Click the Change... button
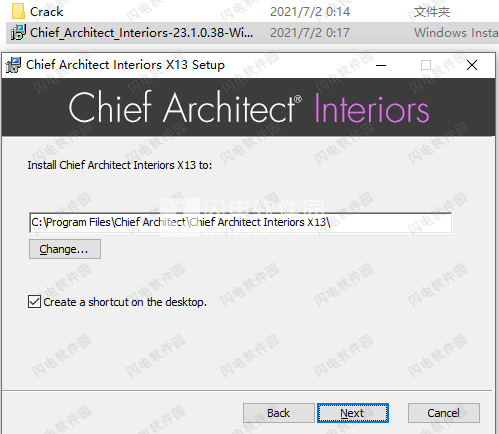Image resolution: width=499 pixels, height=434 pixels. coord(65,249)
